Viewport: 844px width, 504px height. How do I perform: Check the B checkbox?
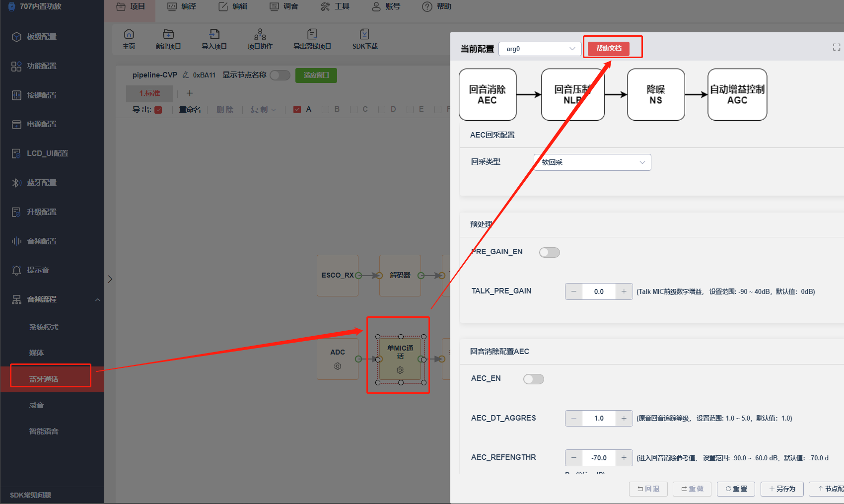tap(325, 110)
